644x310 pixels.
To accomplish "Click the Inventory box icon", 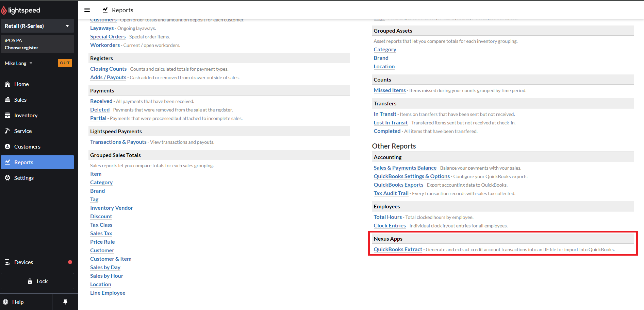I will click(x=7, y=116).
